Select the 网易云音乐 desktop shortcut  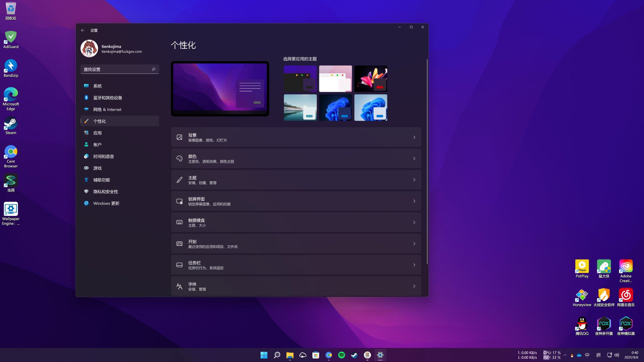626,297
